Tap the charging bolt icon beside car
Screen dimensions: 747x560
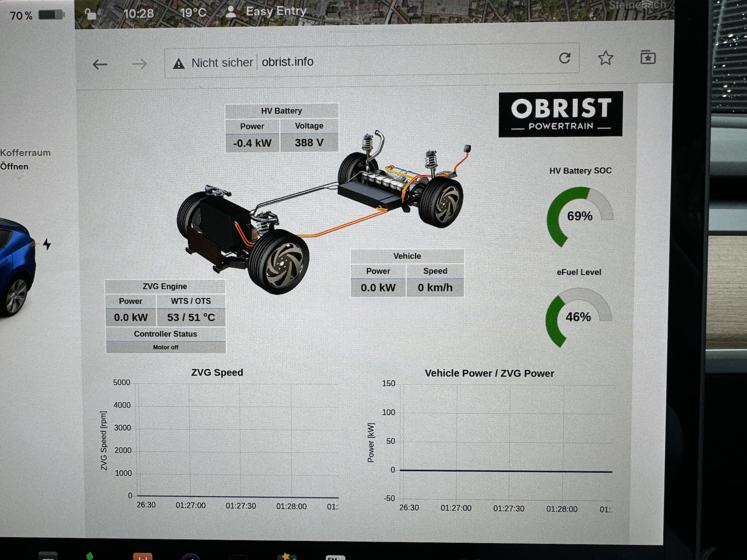47,244
